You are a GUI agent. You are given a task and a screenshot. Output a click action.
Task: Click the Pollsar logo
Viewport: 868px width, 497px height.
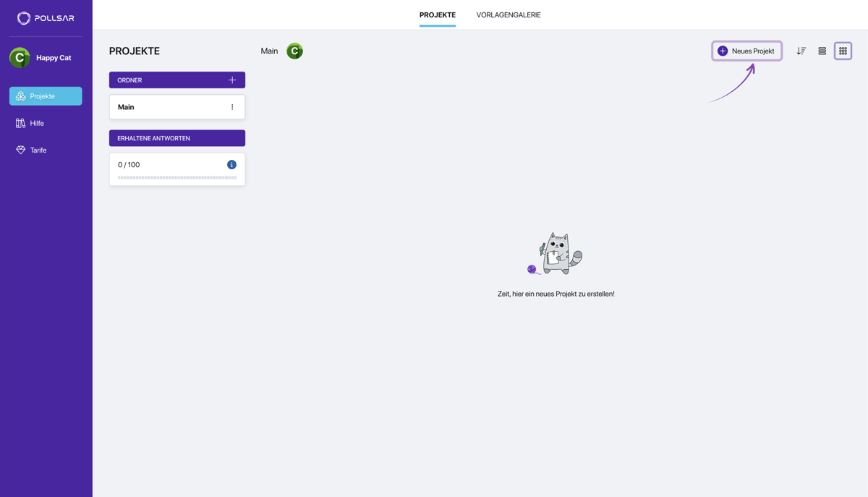click(46, 18)
